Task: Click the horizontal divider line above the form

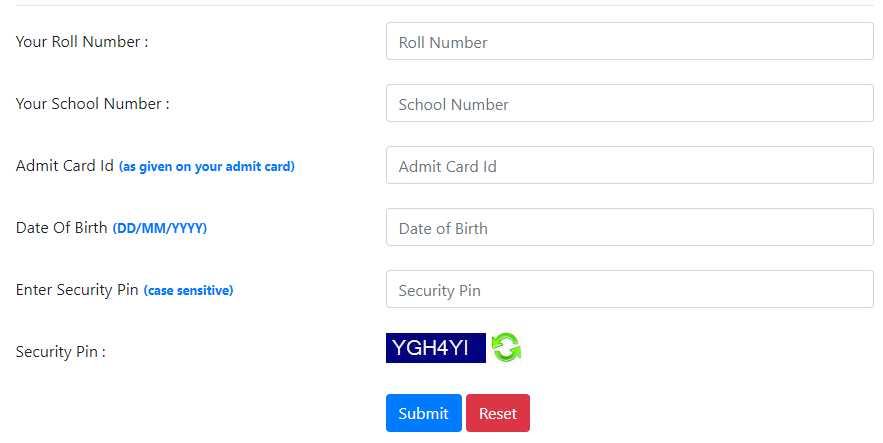Action: pyautogui.click(x=445, y=6)
